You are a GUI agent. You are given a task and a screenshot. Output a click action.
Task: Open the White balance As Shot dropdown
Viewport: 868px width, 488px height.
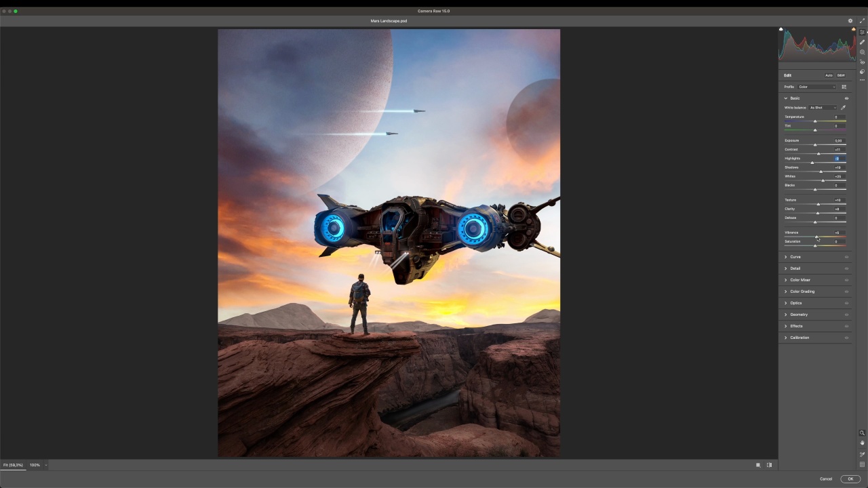823,108
